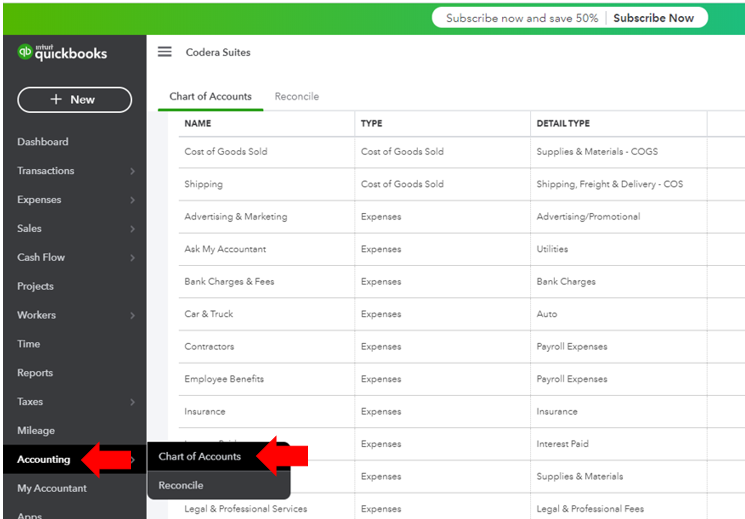The width and height of the screenshot is (745, 519).
Task: Select the Contractors account
Action: pyautogui.click(x=209, y=346)
